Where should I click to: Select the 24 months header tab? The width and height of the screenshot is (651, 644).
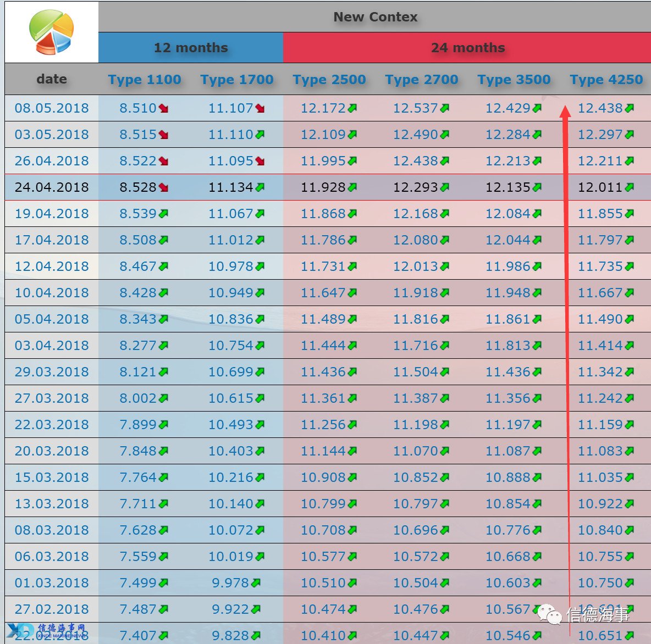tap(467, 48)
